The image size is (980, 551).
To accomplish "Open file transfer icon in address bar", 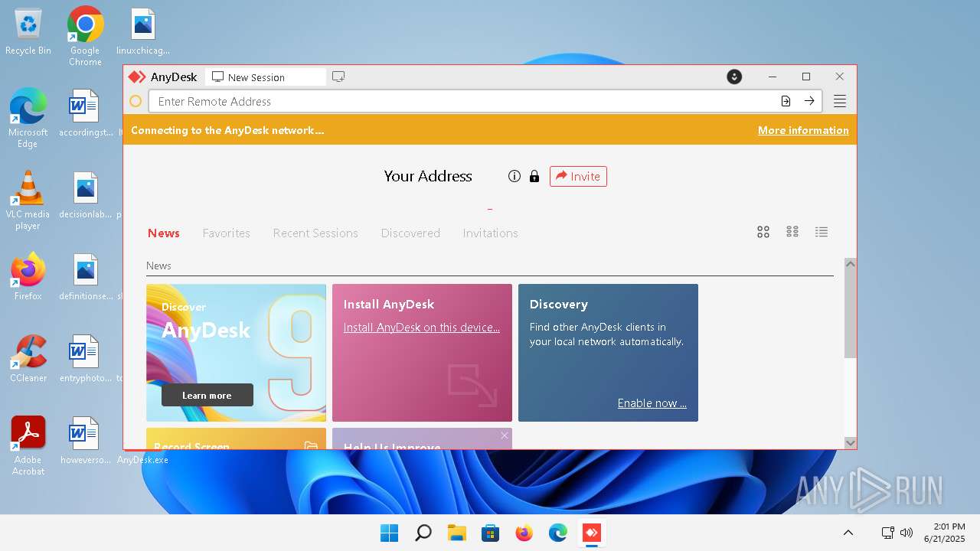I will tap(786, 101).
